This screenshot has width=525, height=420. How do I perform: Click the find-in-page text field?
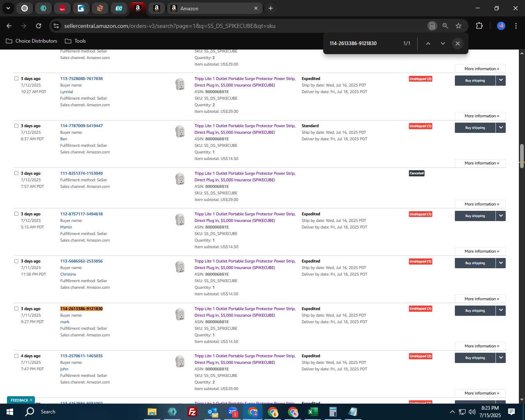pos(363,43)
